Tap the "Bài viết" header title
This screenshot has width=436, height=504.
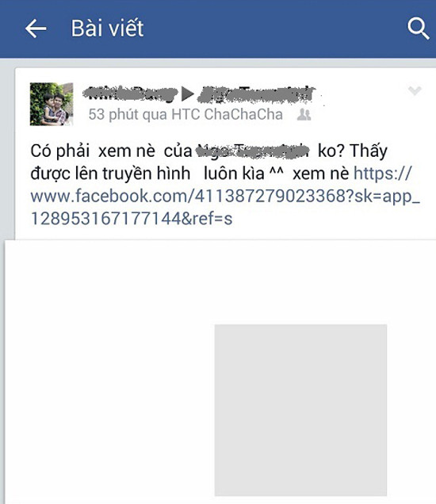(107, 29)
